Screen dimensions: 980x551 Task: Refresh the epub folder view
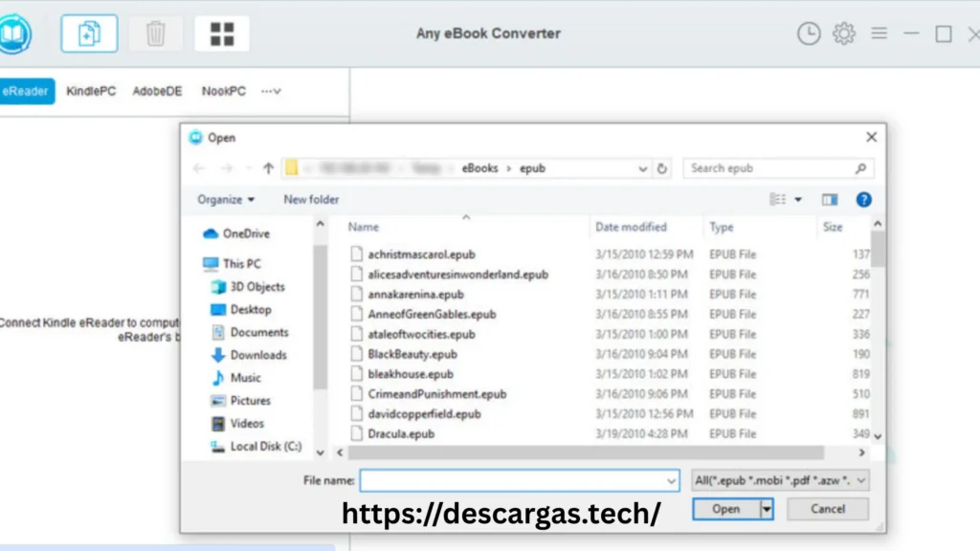pyautogui.click(x=662, y=167)
